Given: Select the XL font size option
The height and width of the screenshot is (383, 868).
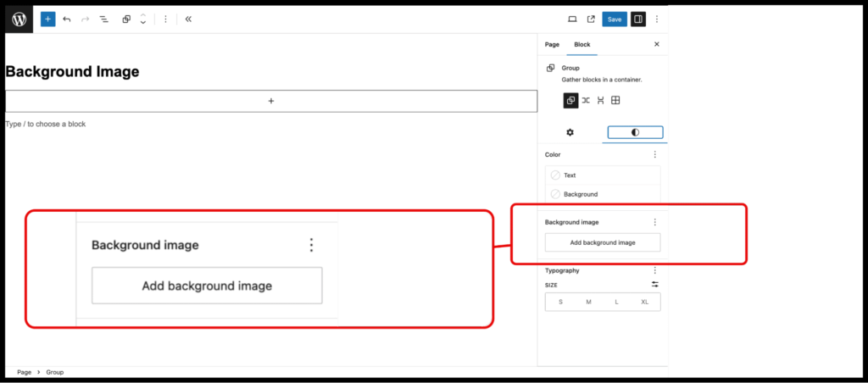Looking at the screenshot, I should (645, 302).
